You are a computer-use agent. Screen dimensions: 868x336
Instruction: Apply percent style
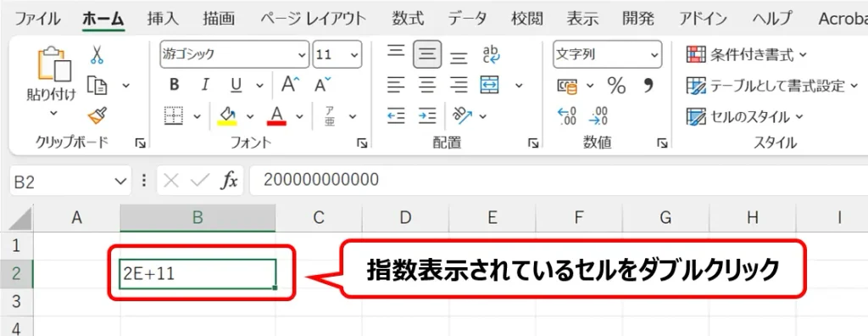(x=616, y=86)
